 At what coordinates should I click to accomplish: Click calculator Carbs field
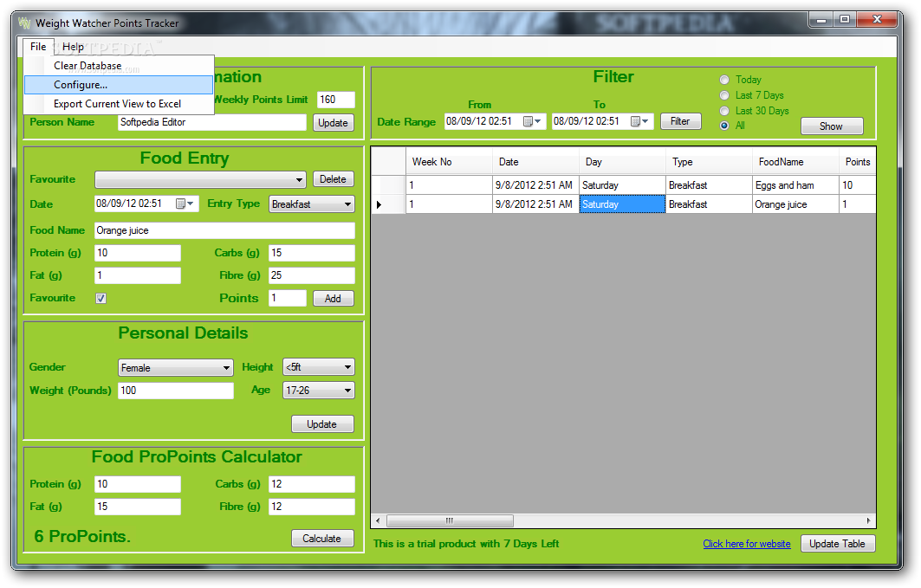(x=311, y=484)
